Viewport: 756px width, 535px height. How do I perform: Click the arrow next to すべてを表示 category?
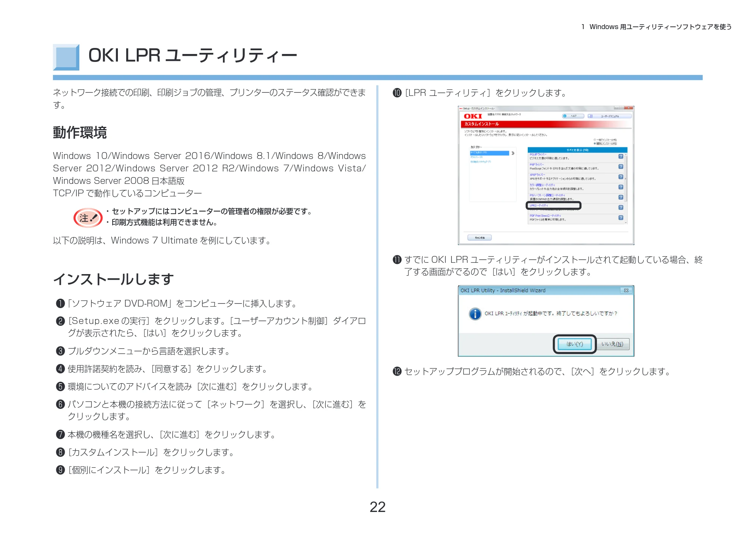513,153
